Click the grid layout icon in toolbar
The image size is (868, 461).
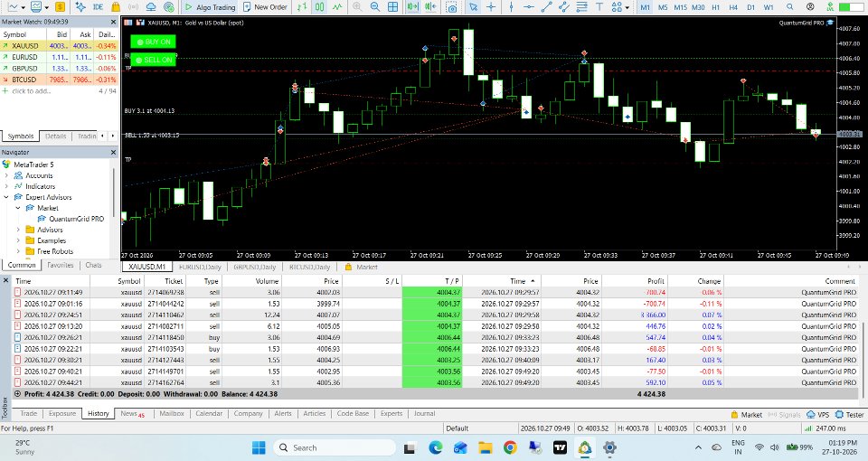pyautogui.click(x=392, y=7)
